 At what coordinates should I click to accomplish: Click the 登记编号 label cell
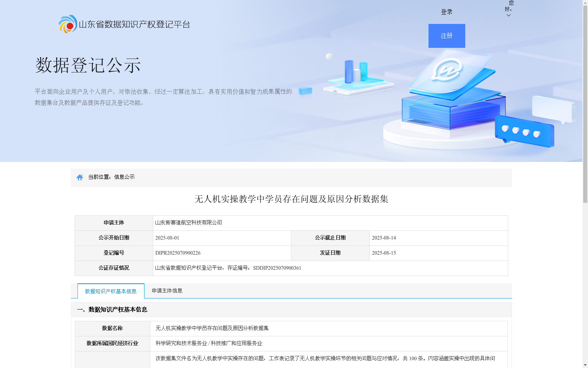click(x=114, y=253)
